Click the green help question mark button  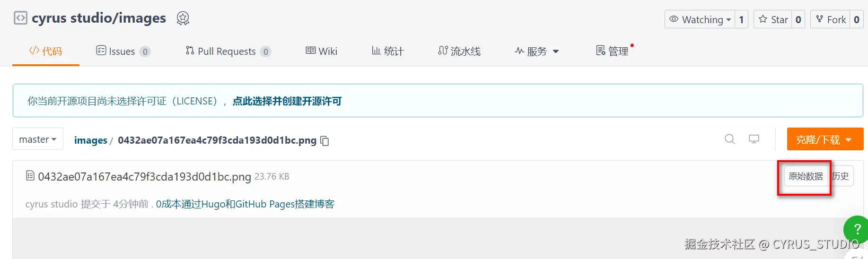pyautogui.click(x=856, y=229)
